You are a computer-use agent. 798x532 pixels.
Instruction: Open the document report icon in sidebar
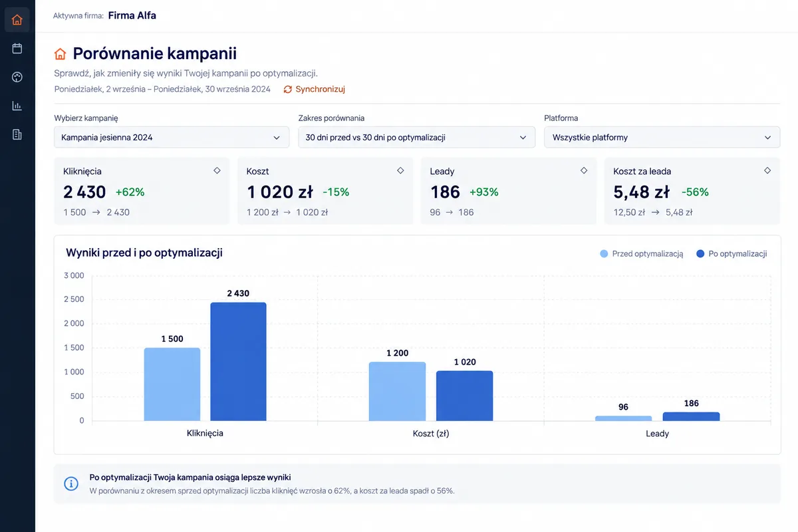pos(17,134)
